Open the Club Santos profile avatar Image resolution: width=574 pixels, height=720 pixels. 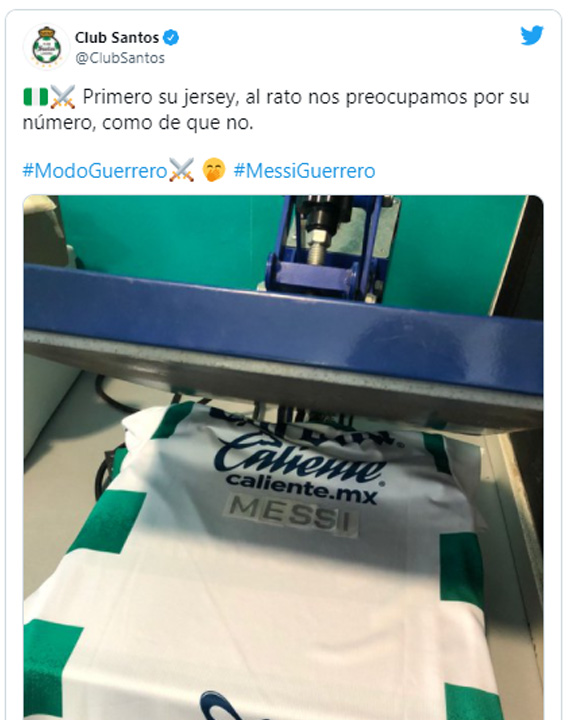click(46, 47)
